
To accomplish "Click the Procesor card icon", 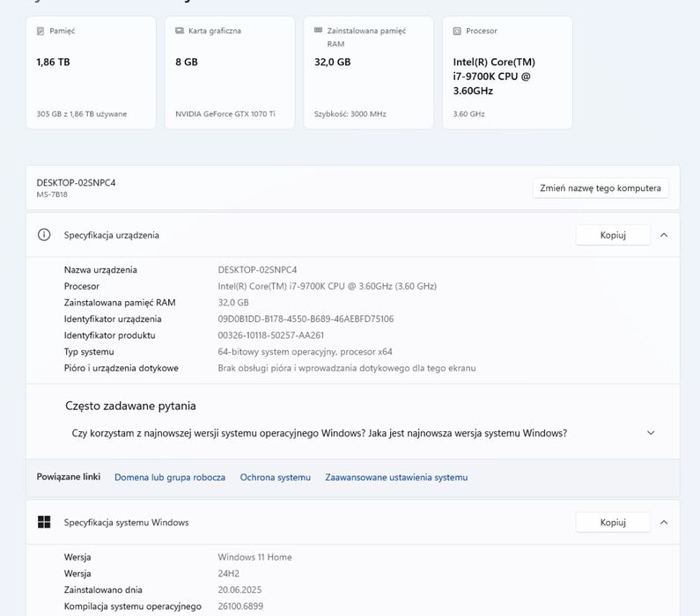I will pos(457,31).
